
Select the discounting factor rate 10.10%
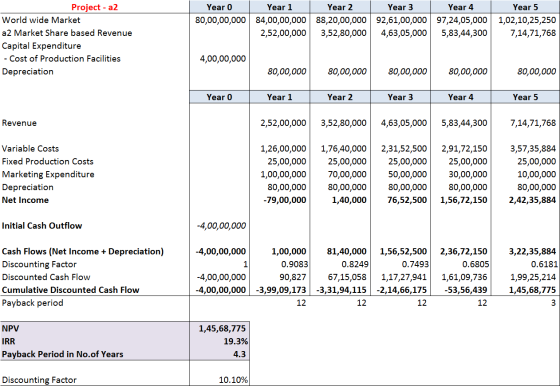coord(233,380)
